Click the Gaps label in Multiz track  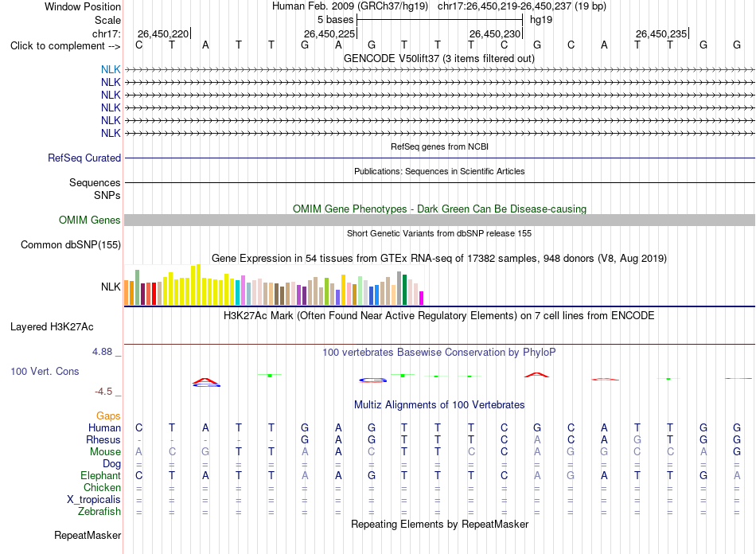(108, 416)
